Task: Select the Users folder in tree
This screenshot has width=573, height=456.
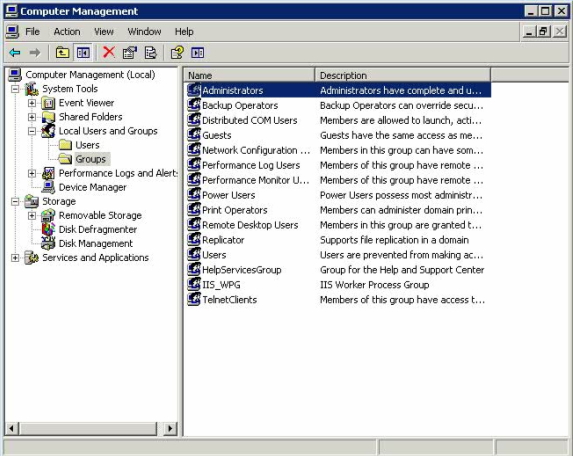Action: tap(87, 145)
